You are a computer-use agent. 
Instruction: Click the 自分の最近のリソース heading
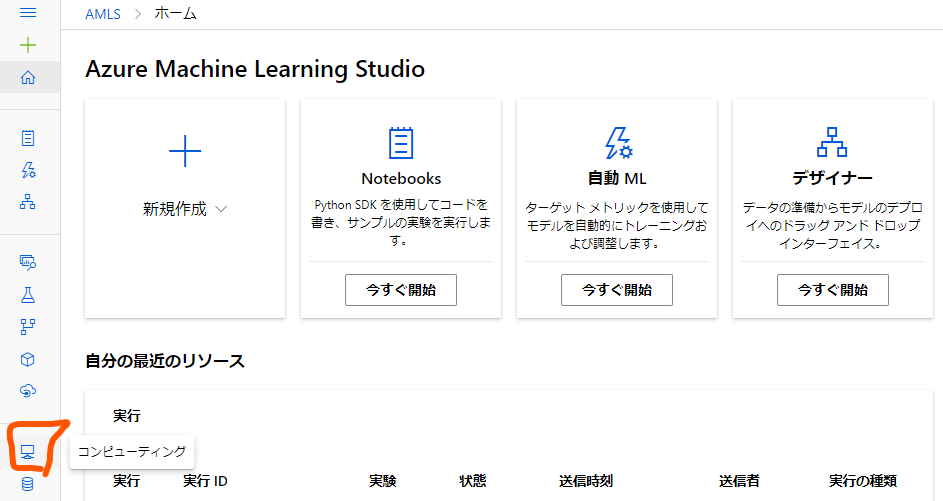(x=165, y=361)
